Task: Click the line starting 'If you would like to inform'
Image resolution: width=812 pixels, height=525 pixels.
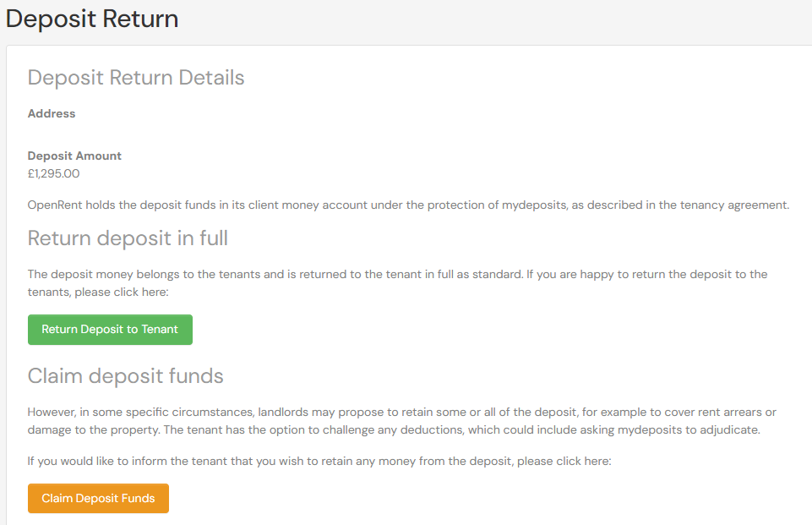Action: coord(319,462)
